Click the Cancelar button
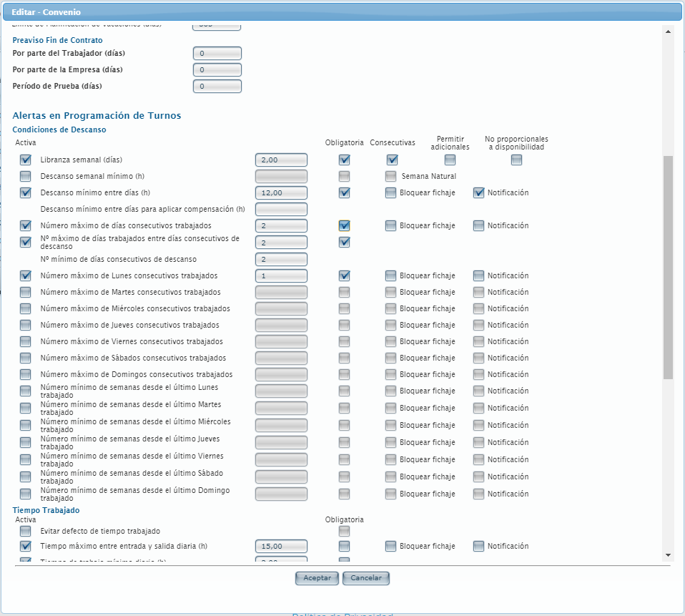The image size is (685, 616). click(366, 578)
